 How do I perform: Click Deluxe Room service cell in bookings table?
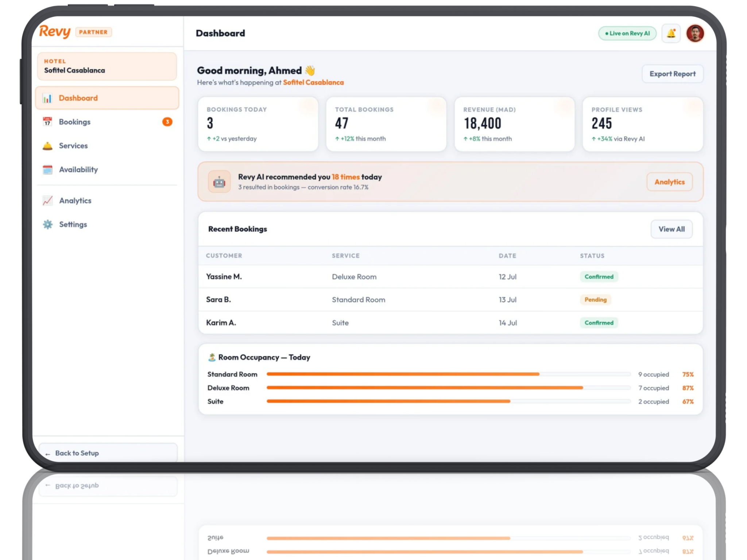coord(354,277)
